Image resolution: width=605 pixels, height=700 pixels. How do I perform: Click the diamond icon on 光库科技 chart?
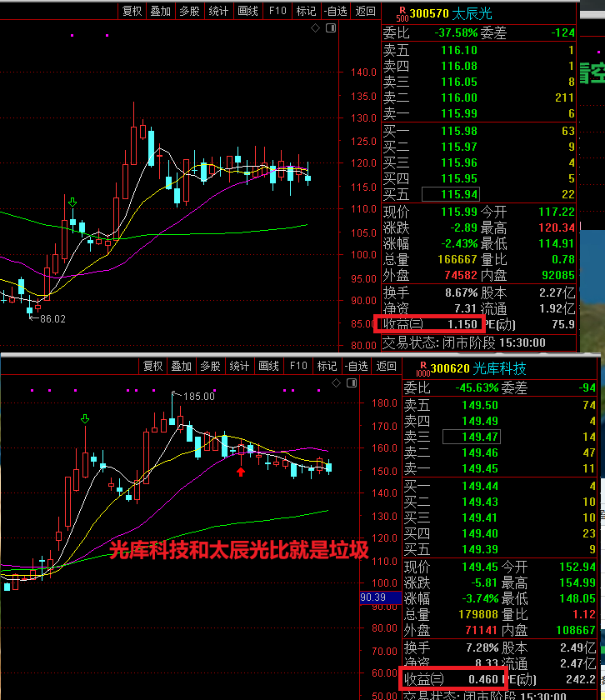pos(337,383)
